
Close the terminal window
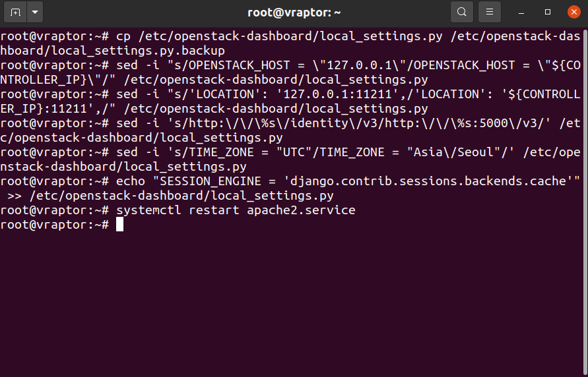573,12
